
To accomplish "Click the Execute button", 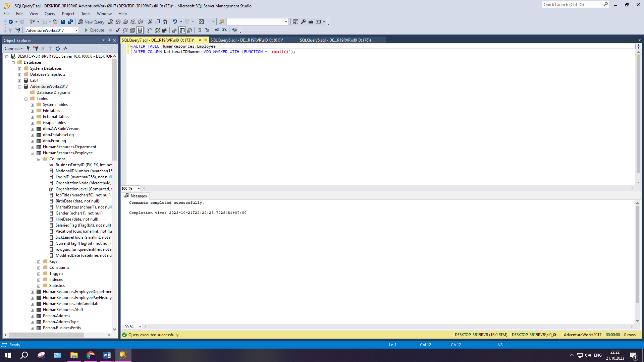I will click(94, 30).
